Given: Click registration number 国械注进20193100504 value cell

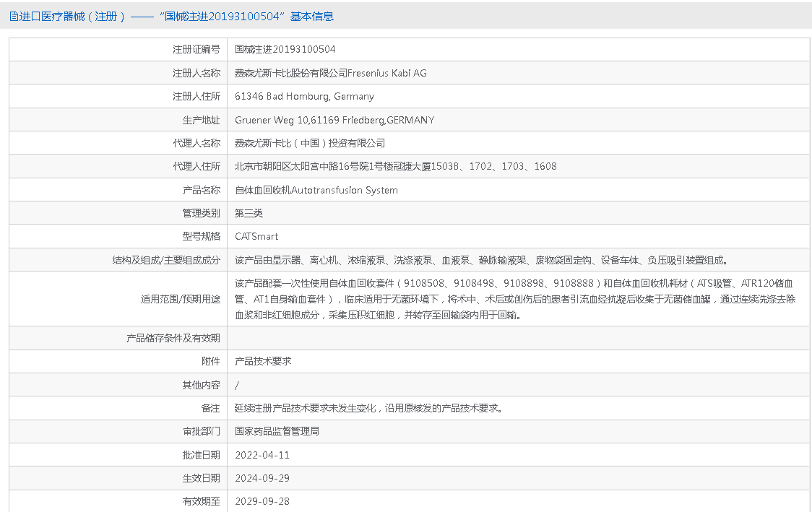Looking at the screenshot, I should tap(285, 50).
